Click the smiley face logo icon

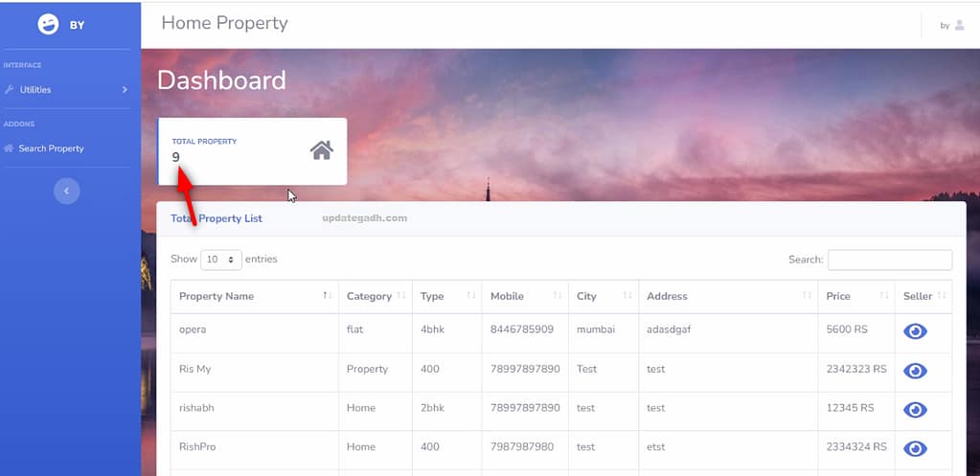click(48, 25)
